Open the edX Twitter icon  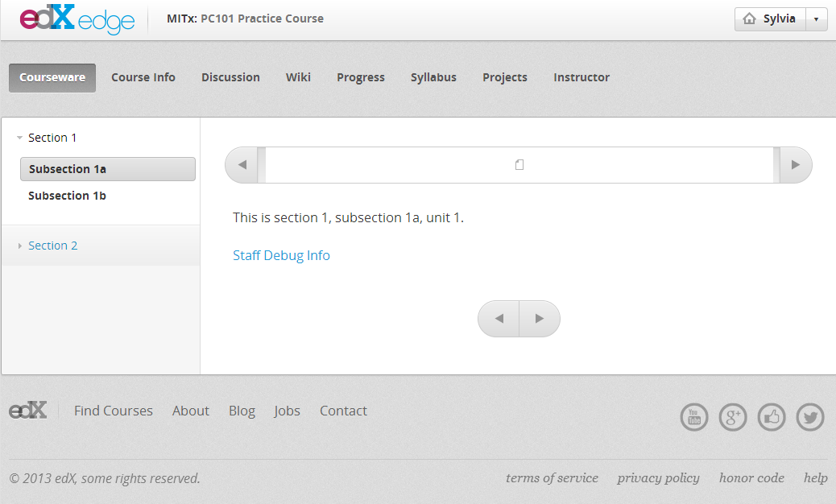(810, 417)
